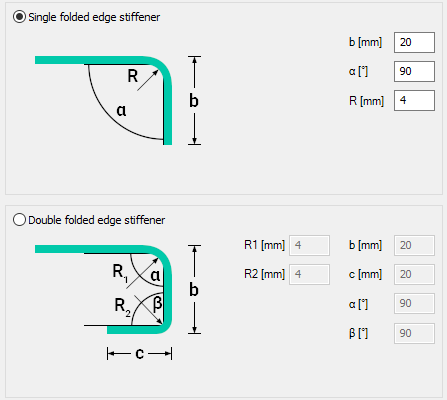Click the 'Double folded edge stiffener' label text

tap(96, 220)
